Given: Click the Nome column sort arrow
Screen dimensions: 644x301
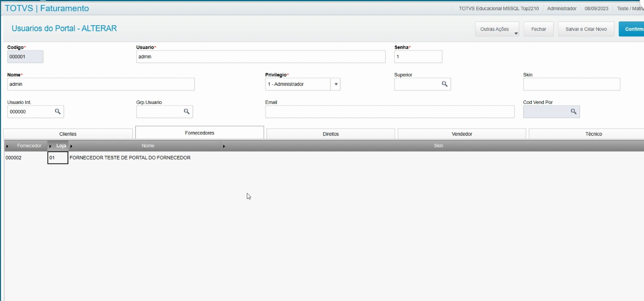Looking at the screenshot, I should click(71, 146).
